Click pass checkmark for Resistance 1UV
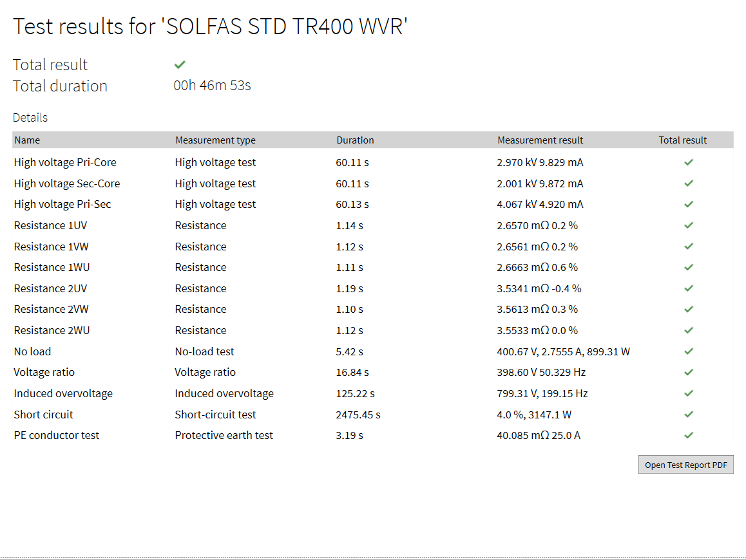Image resolution: width=746 pixels, height=560 pixels. point(689,225)
